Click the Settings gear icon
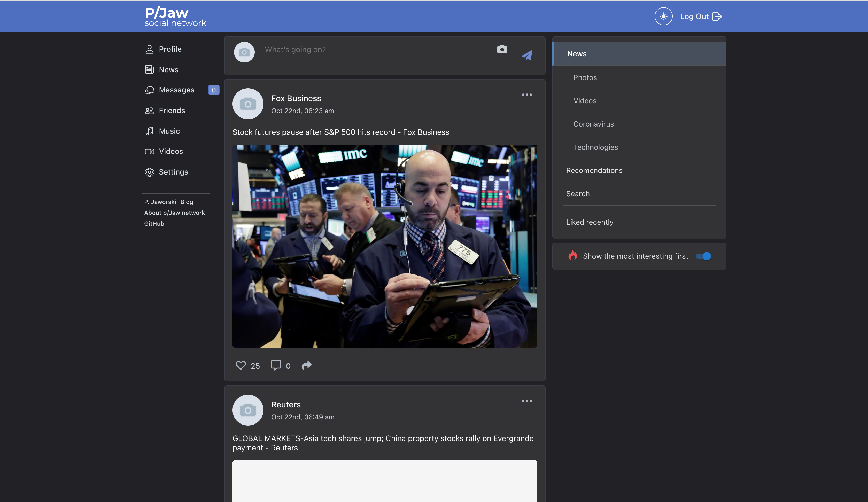 [x=149, y=172]
